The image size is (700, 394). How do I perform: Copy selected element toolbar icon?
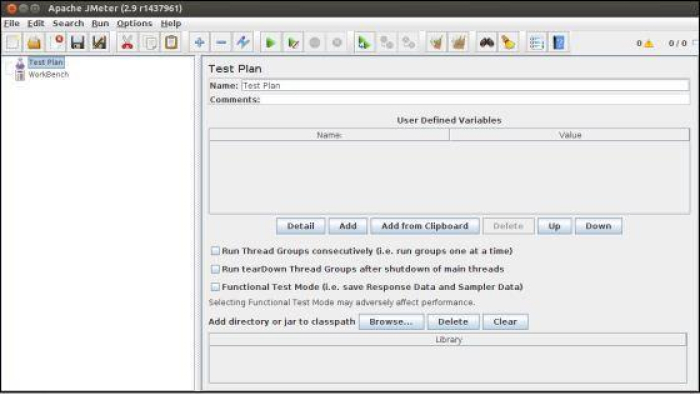pos(150,42)
